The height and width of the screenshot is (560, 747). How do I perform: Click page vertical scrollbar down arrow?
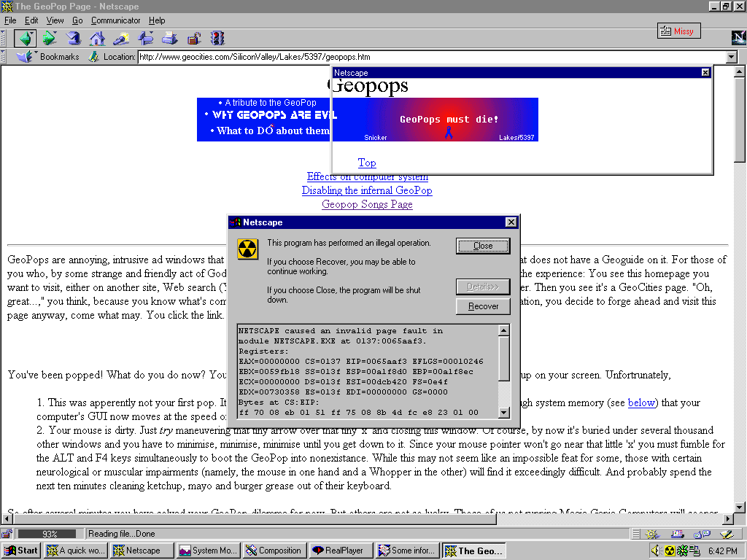tap(740, 507)
